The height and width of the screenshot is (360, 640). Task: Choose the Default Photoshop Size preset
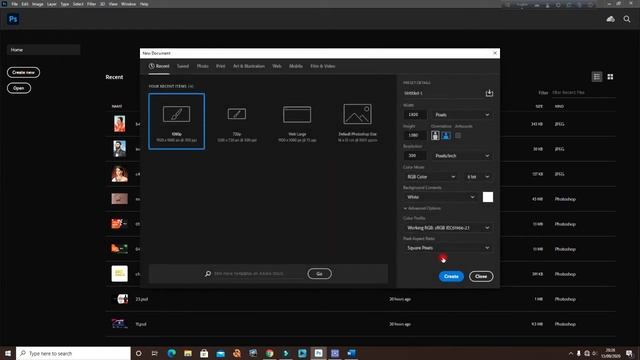(x=358, y=121)
